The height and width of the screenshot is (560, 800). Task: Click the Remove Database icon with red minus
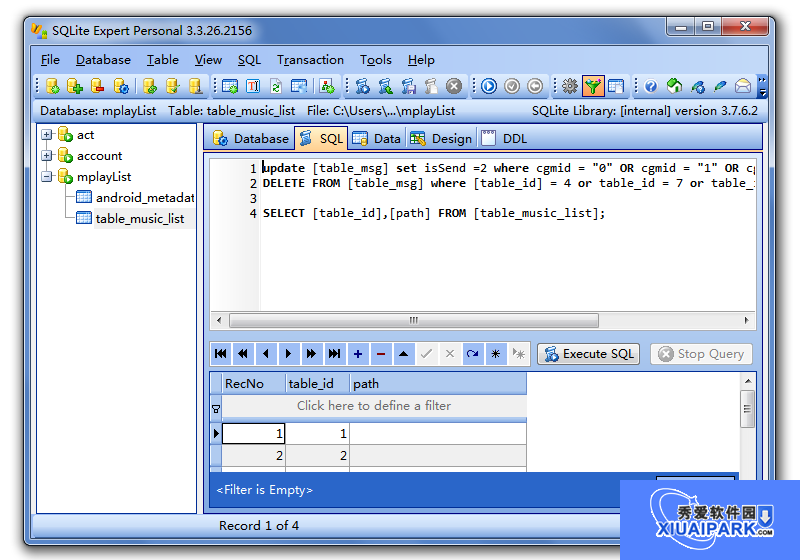[97, 86]
